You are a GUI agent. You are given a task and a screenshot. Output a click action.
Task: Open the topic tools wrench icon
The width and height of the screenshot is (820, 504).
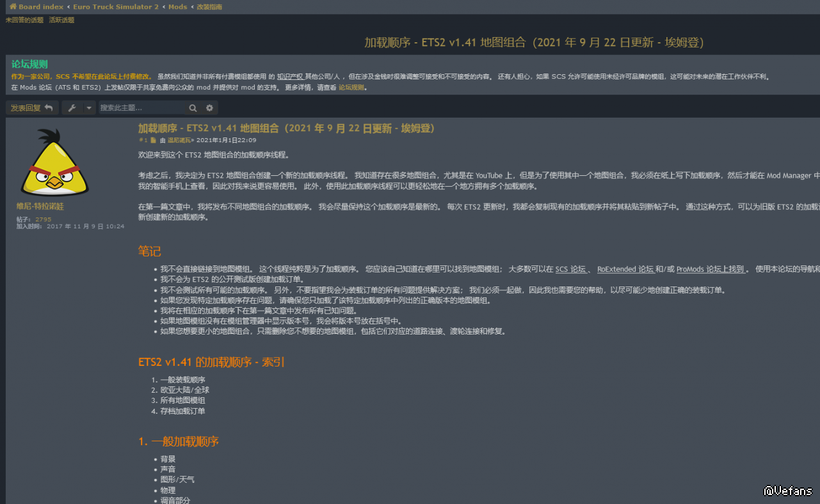click(x=72, y=108)
